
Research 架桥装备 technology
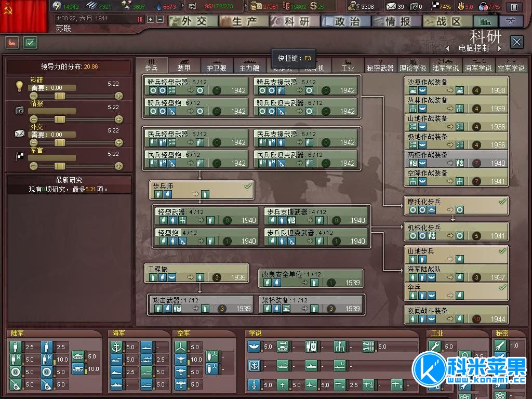pos(311,304)
